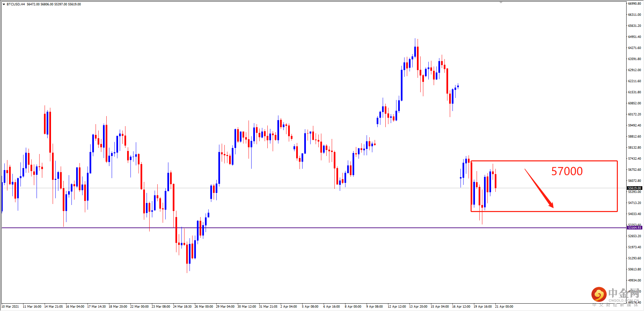Select the purple horizontal support line
The height and width of the screenshot is (311, 644).
(x=314, y=228)
